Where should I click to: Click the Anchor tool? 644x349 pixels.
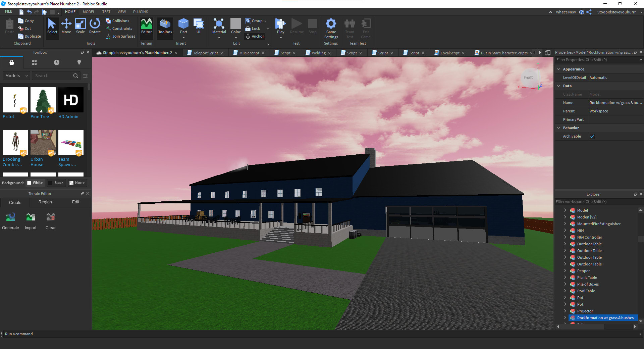click(x=255, y=36)
